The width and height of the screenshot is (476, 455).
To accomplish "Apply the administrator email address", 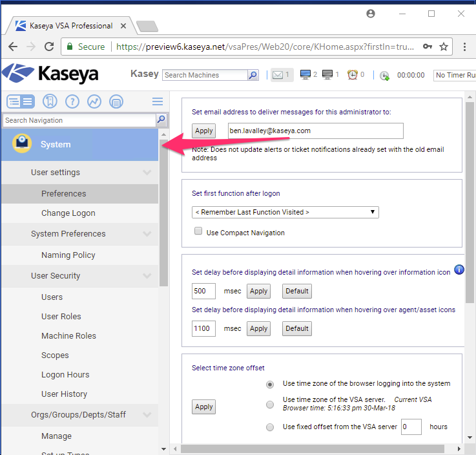I will click(x=203, y=131).
